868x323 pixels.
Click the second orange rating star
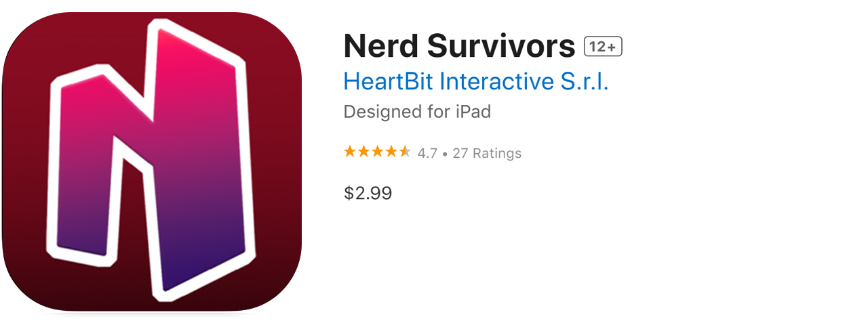(363, 152)
